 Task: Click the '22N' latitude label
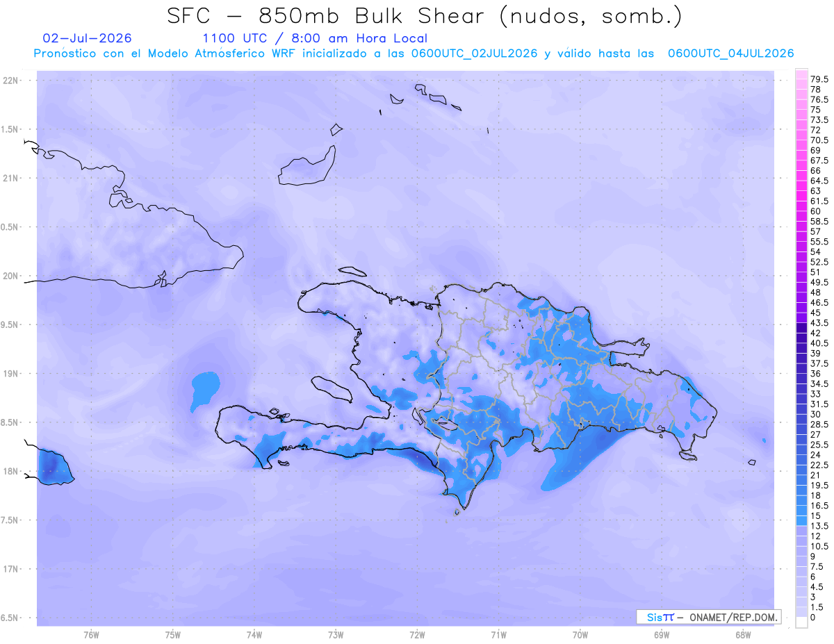pos(11,81)
